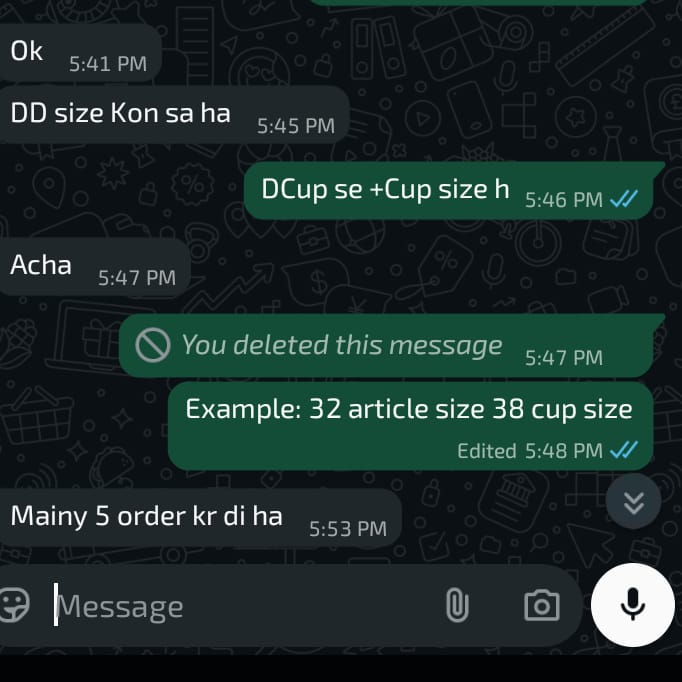Viewport: 682px width, 682px height.
Task: Open the camera from message bar
Action: pyautogui.click(x=542, y=605)
